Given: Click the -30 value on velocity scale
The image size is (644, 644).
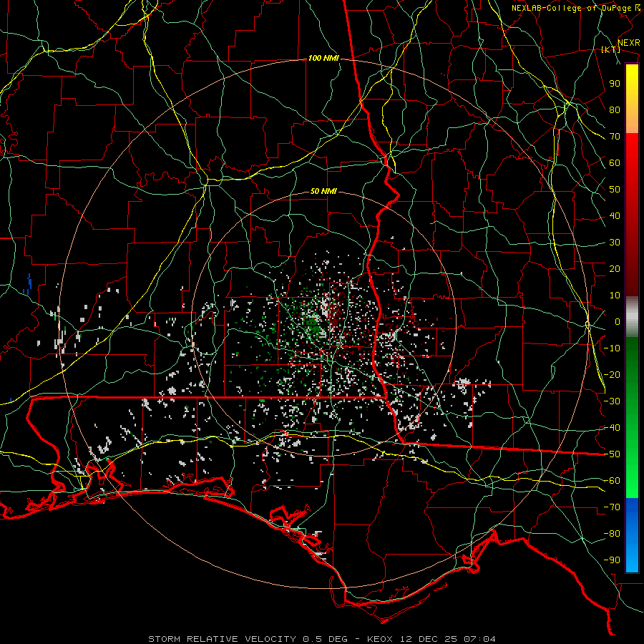Looking at the screenshot, I should coord(612,401).
